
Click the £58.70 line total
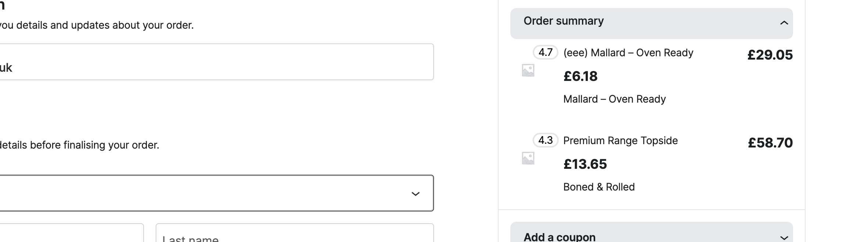tap(770, 143)
